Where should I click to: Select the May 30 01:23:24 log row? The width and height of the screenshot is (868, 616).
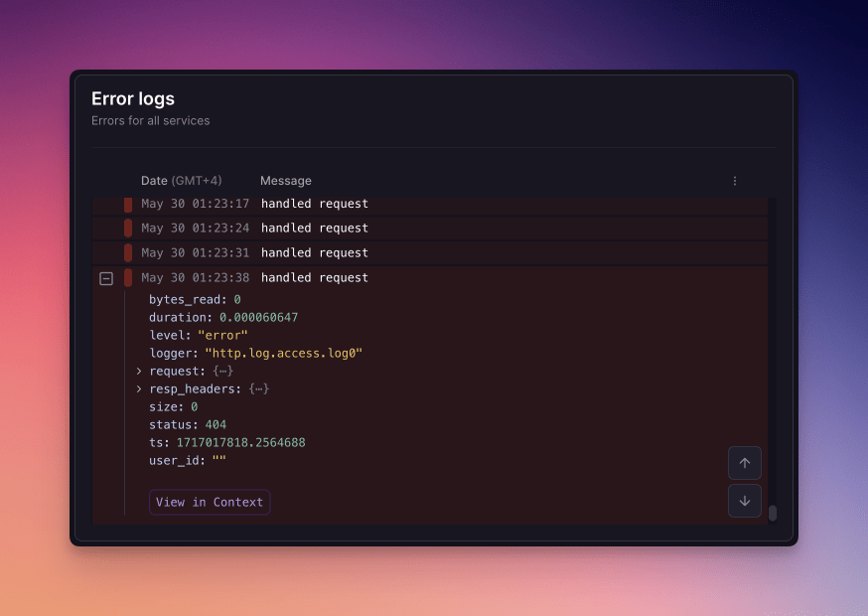430,229
